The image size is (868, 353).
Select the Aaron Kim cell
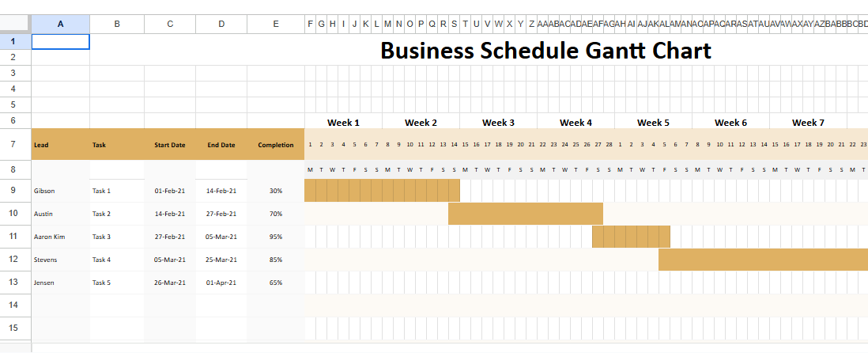click(x=49, y=237)
